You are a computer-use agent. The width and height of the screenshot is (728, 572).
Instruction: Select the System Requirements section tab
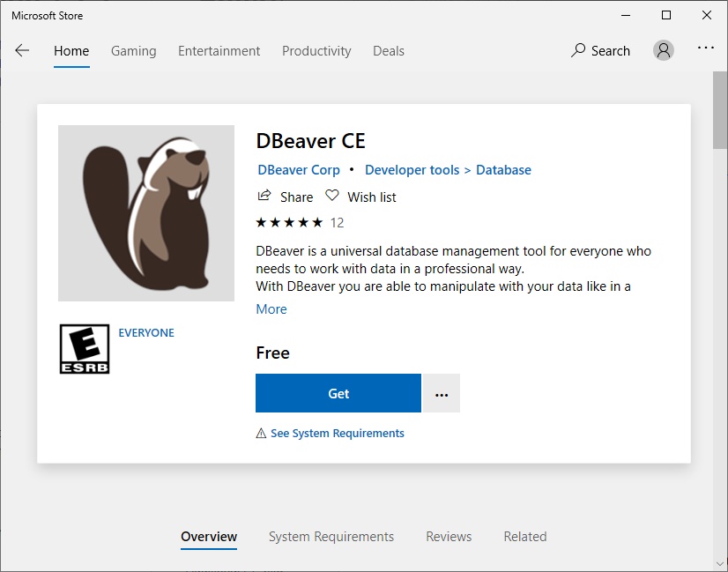pos(331,537)
